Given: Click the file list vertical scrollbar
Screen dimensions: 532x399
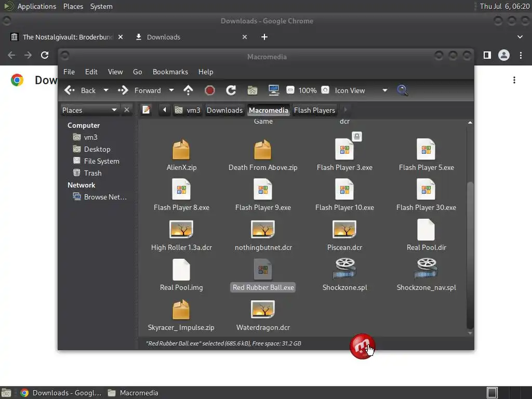Looking at the screenshot, I should click(470, 255).
